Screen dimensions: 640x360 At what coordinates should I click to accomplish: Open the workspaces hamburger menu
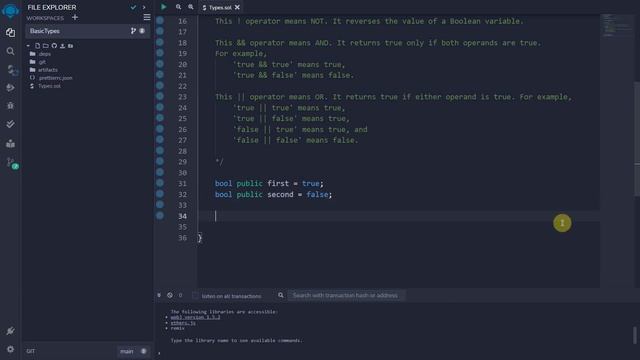[147, 17]
